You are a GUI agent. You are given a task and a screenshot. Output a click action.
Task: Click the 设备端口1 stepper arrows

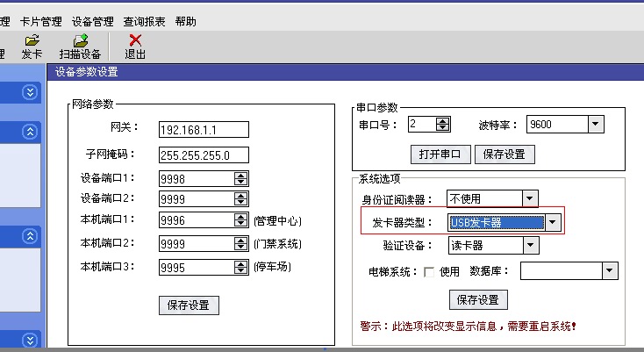(x=240, y=179)
